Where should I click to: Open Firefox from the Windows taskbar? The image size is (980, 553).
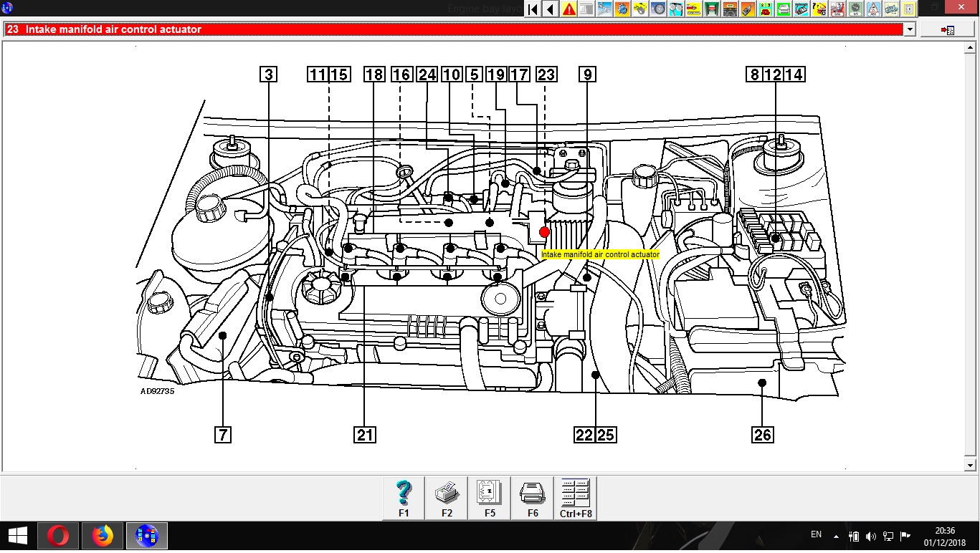(x=103, y=535)
